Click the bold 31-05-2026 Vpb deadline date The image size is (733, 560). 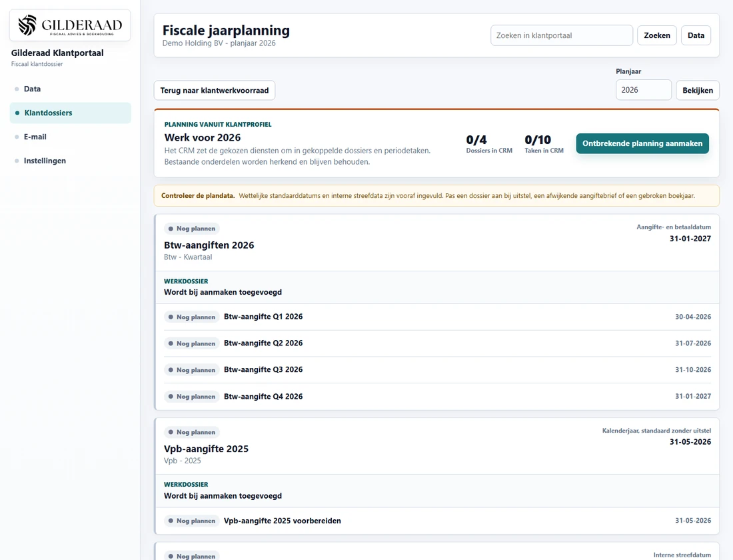(690, 442)
